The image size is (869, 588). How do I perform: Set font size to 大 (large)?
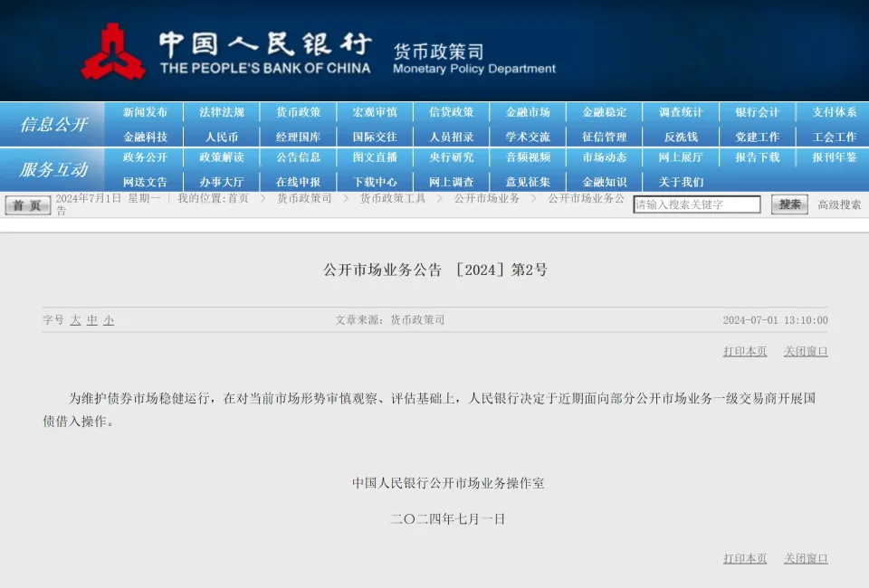click(x=76, y=320)
